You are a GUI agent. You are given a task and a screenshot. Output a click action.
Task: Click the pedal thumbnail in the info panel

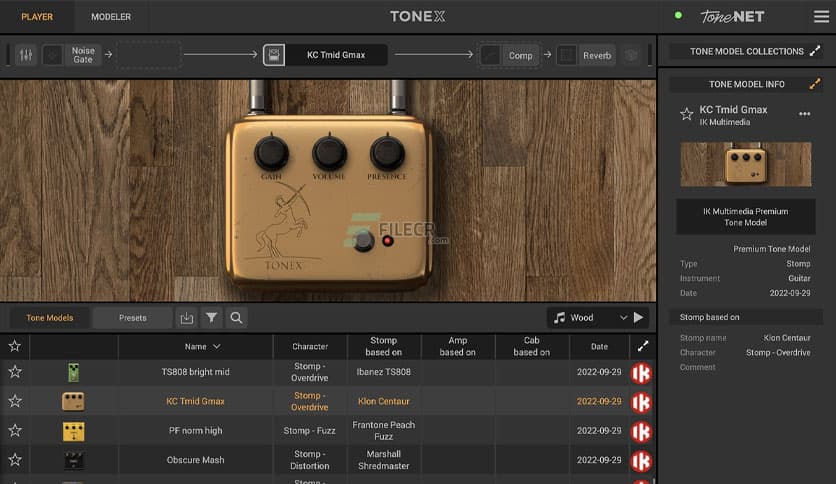coord(746,164)
